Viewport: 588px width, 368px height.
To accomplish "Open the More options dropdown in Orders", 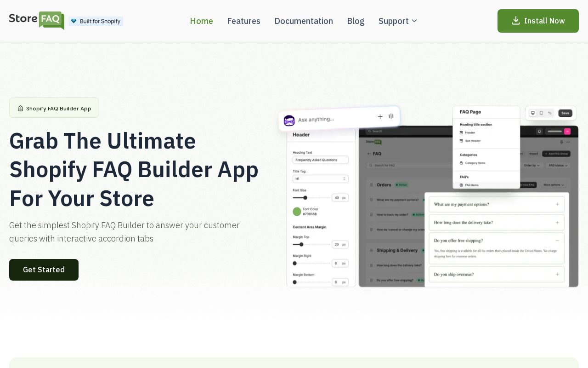I will coord(554,185).
